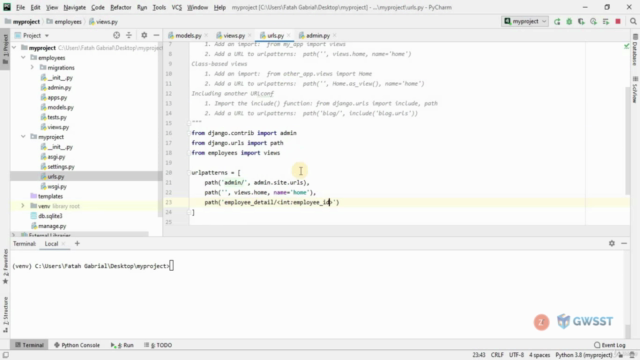This screenshot has width=640, height=360.
Task: Click the views.py breadcrumb
Action: coord(103,22)
